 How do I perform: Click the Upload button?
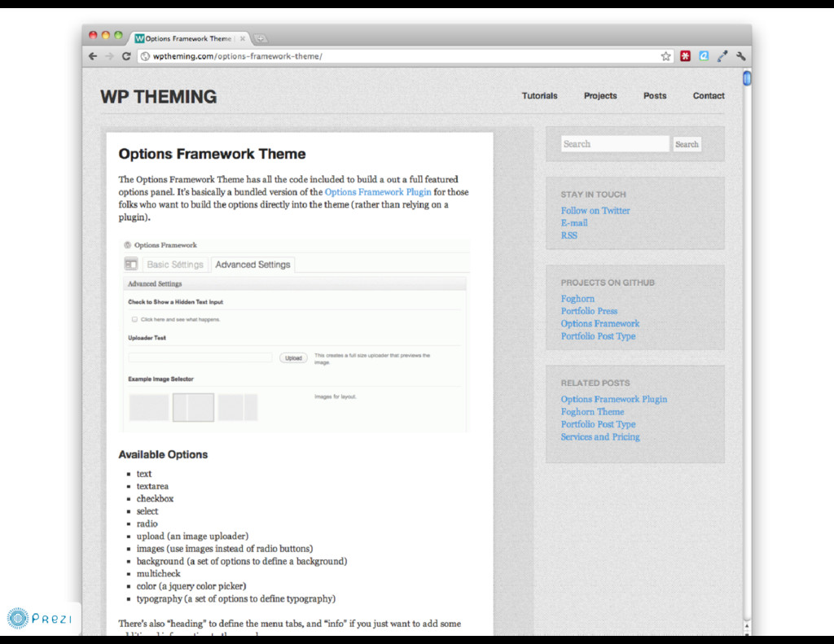293,358
